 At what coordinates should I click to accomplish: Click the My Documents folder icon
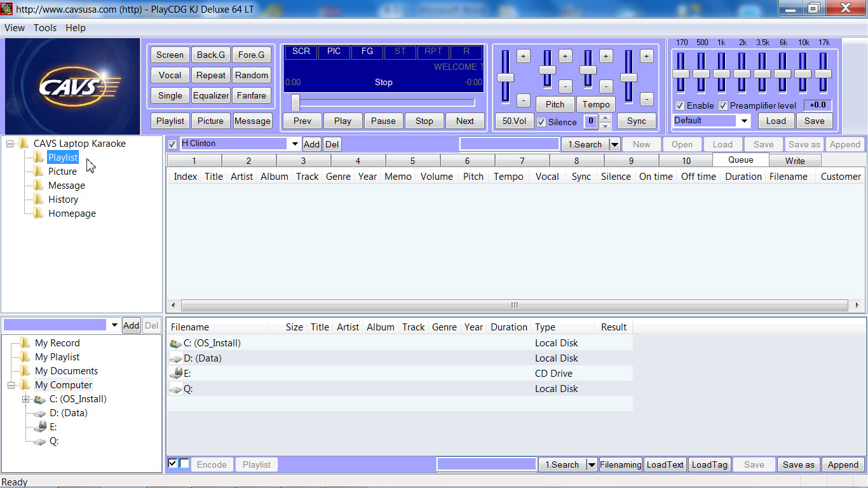25,371
